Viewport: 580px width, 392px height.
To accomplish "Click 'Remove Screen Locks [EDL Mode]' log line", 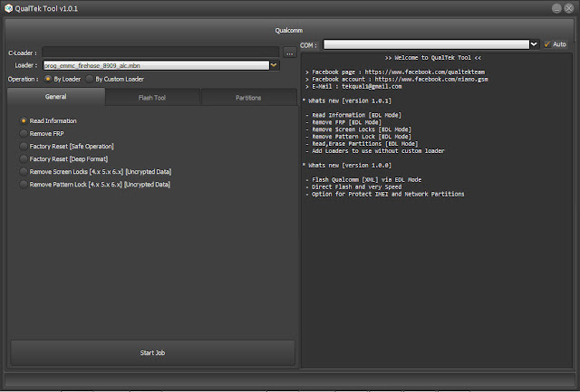I will (359, 129).
